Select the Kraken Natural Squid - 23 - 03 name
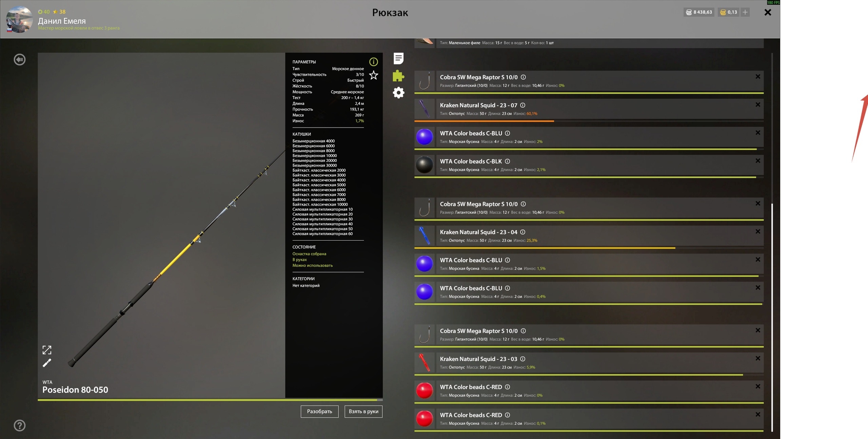Image resolution: width=868 pixels, height=439 pixels. click(478, 359)
